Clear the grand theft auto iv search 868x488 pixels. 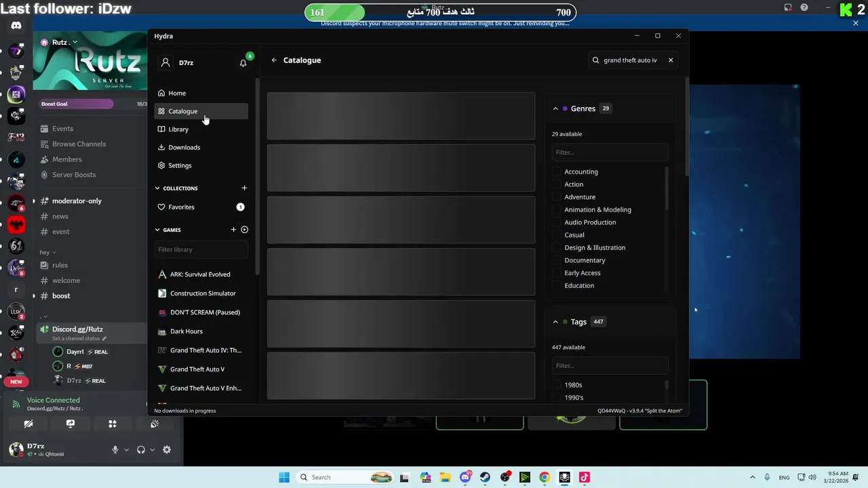click(671, 60)
